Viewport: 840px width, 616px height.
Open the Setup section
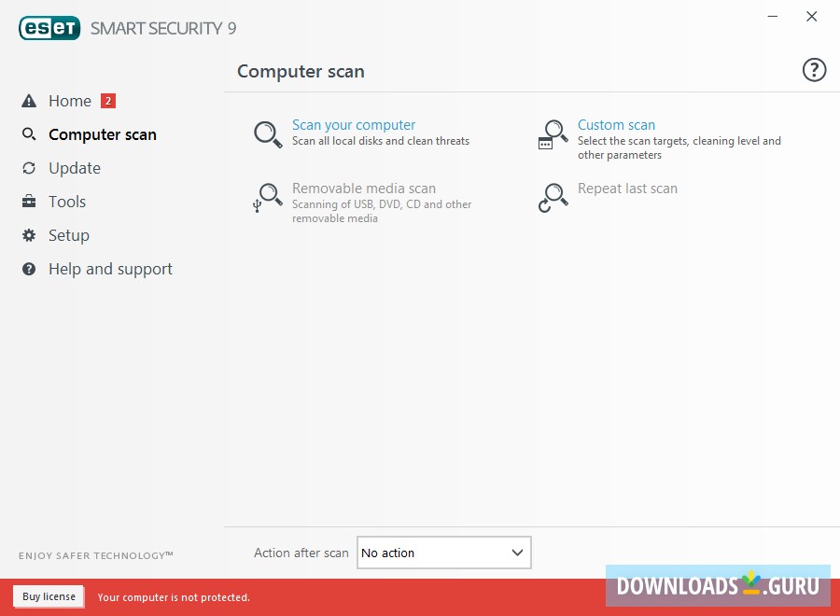click(x=68, y=235)
